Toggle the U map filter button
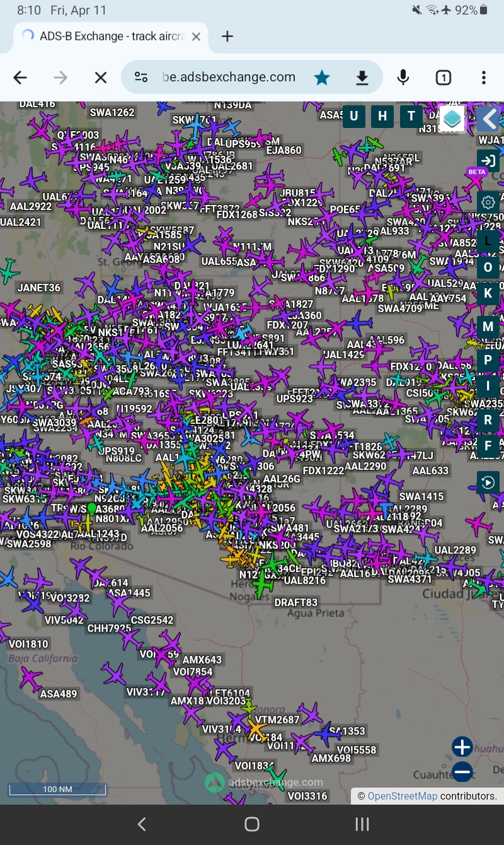Image resolution: width=504 pixels, height=845 pixels. point(354,116)
